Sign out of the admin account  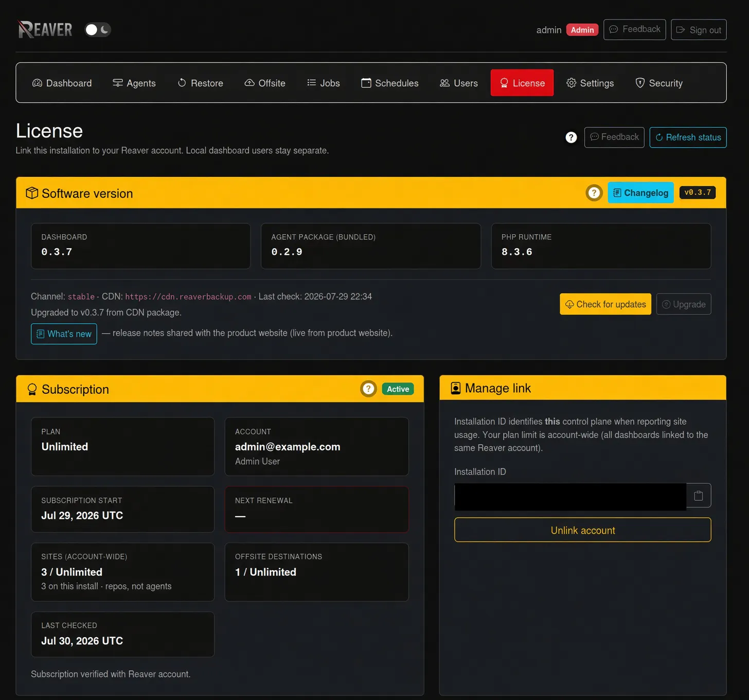click(x=699, y=30)
